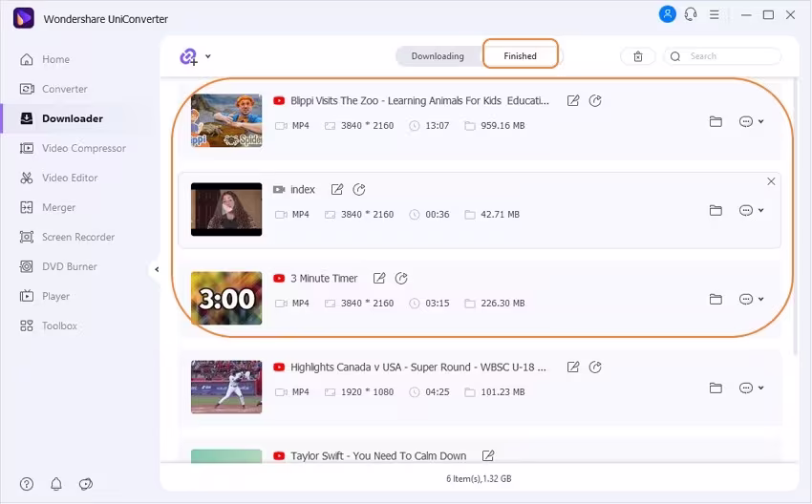Click more options for 3 Minute Timer
Image resolution: width=812 pixels, height=504 pixels.
(x=746, y=299)
